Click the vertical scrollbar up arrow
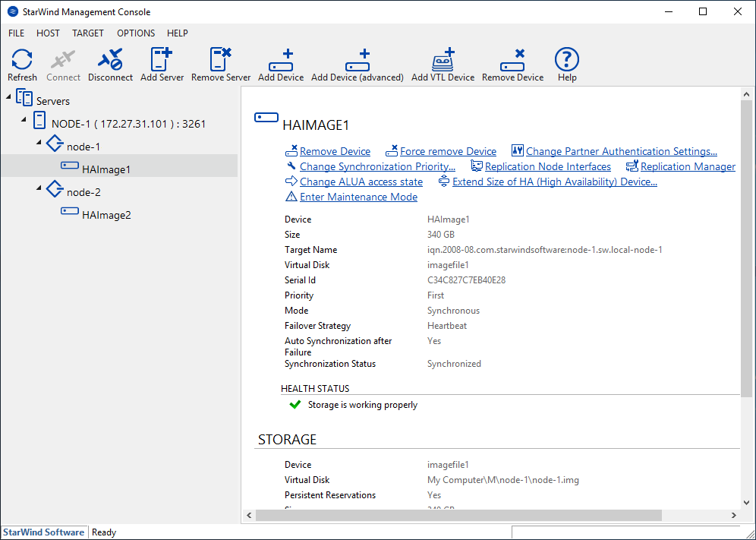 tap(746, 95)
